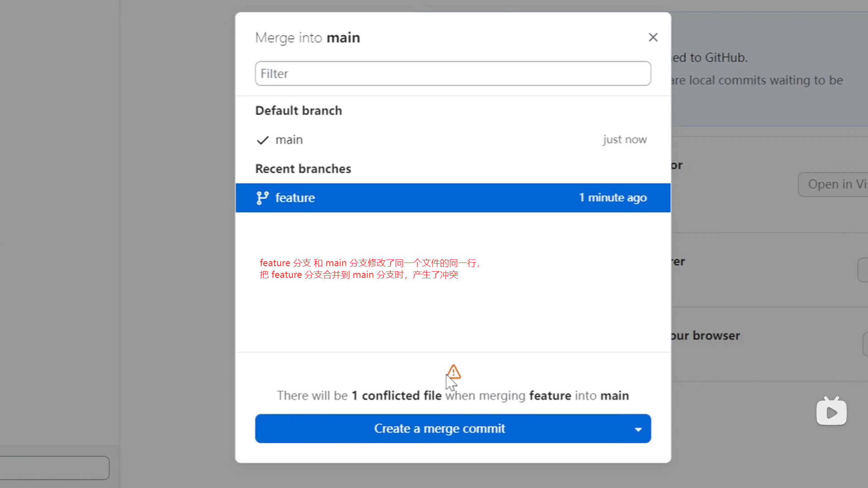Click the 'Default branch' section heading
The image size is (868, 488).
pyautogui.click(x=298, y=111)
